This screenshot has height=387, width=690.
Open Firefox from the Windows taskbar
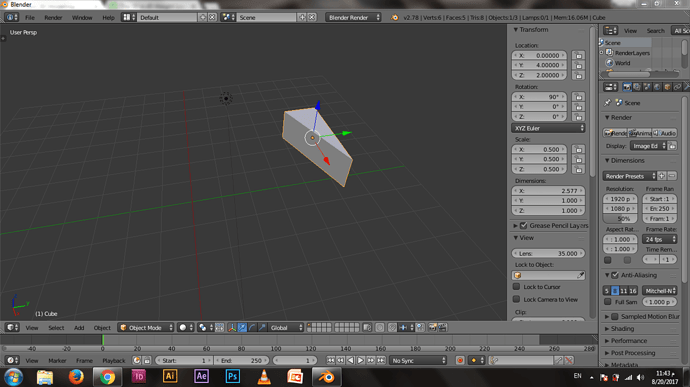(x=76, y=377)
